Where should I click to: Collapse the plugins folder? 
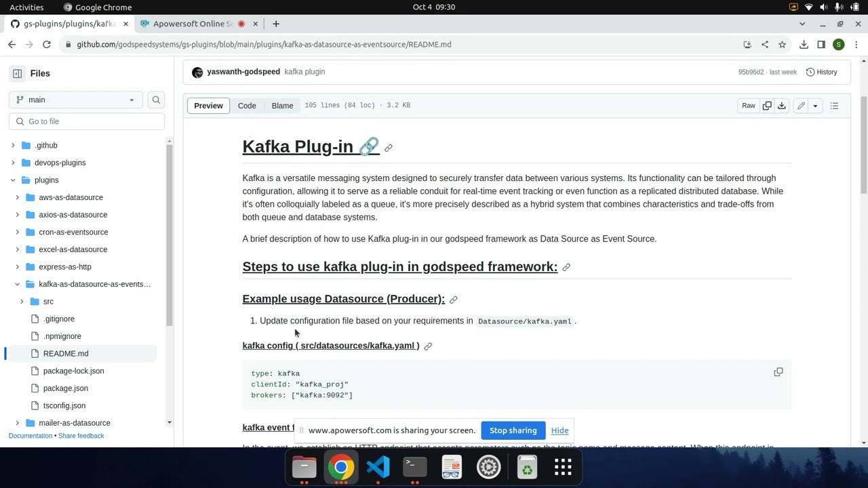12,180
